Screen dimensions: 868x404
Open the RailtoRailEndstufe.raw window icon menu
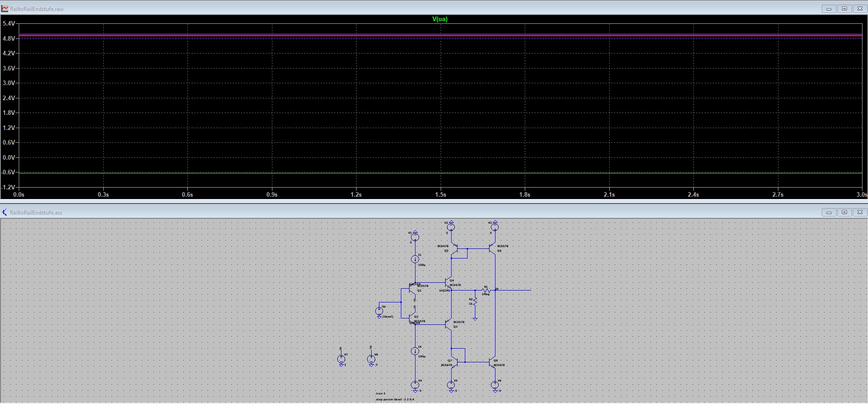(5, 9)
